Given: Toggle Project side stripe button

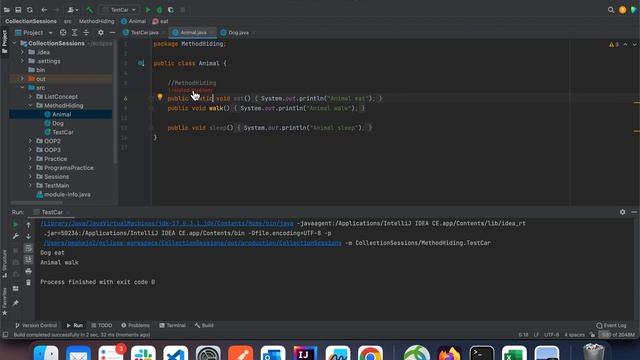Looking at the screenshot, I should pos(4,41).
